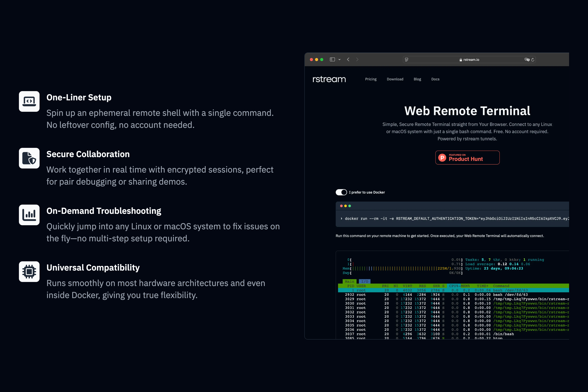Select the htop I/O tab
This screenshot has width=588, height=392.
pos(364,282)
